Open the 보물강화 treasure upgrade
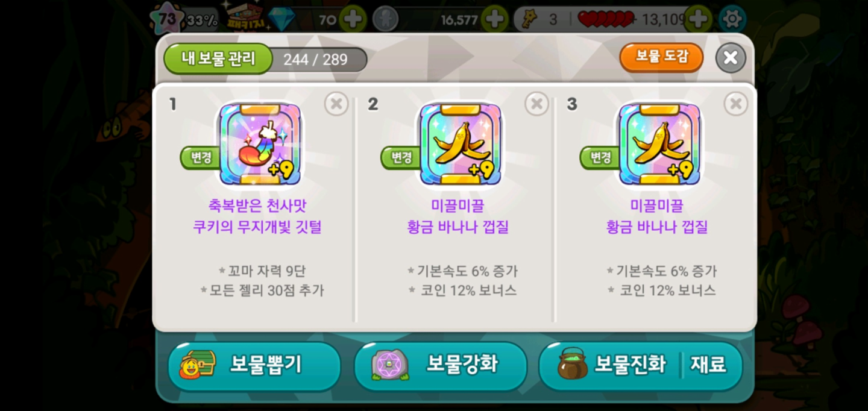The height and width of the screenshot is (411, 868). click(441, 366)
